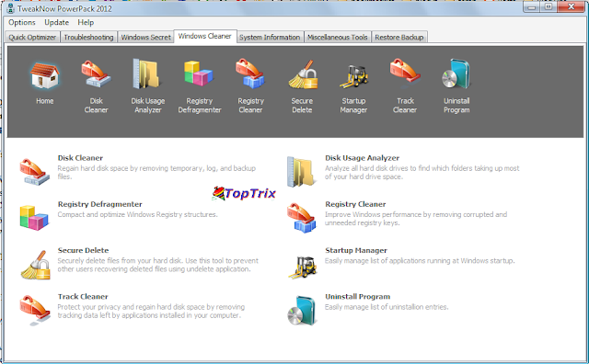Click Registry Defragmenter colored blocks icon in list
589x364 pixels.
pos(34,218)
